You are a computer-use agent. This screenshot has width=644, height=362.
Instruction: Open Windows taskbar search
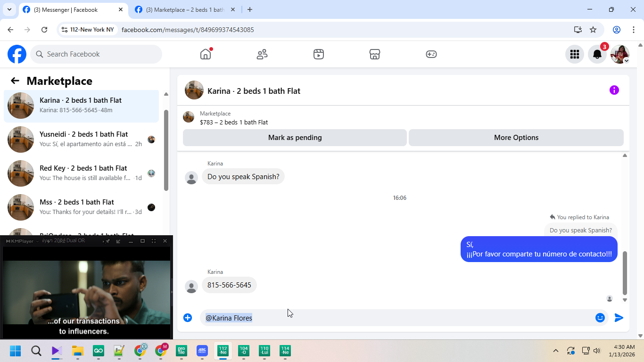[36, 351]
